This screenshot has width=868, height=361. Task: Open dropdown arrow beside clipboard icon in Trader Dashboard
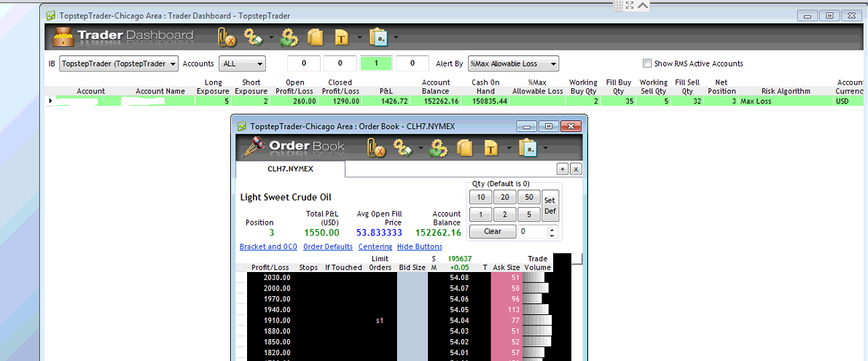[396, 38]
